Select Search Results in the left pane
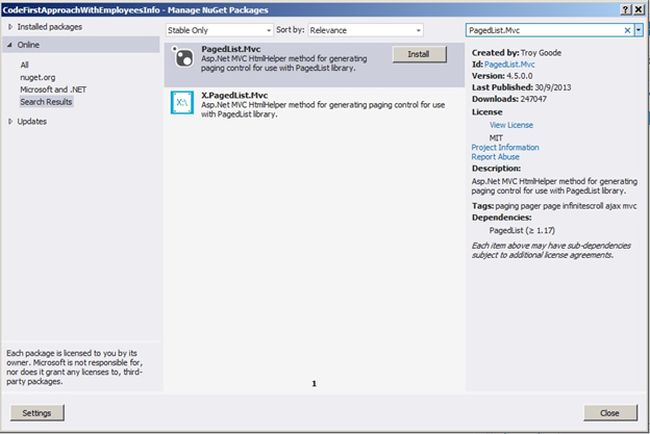Image resolution: width=650 pixels, height=434 pixels. click(x=46, y=102)
